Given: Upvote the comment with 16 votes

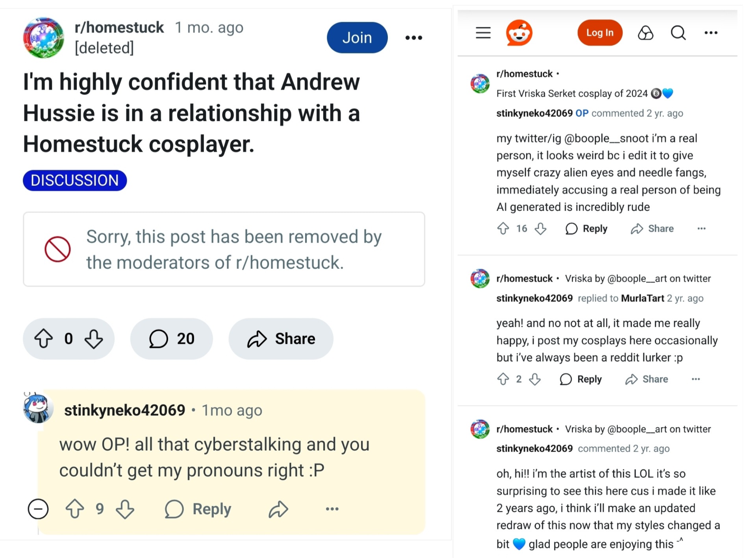Looking at the screenshot, I should (503, 229).
